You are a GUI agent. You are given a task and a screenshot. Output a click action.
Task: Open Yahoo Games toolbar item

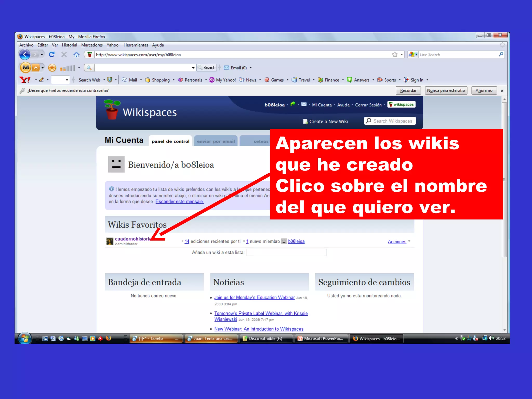[x=274, y=80]
